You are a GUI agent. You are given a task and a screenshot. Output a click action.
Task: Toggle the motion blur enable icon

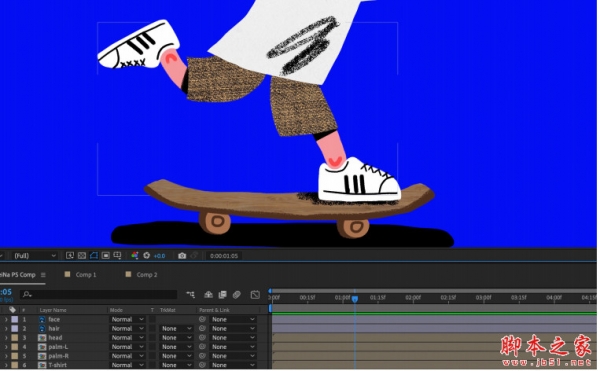[x=237, y=295]
